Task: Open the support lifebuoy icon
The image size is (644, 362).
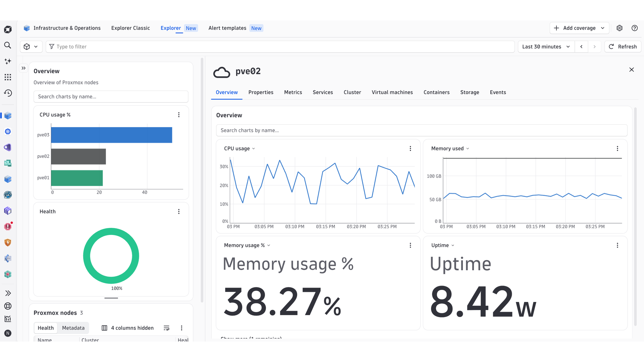Action: [8, 306]
